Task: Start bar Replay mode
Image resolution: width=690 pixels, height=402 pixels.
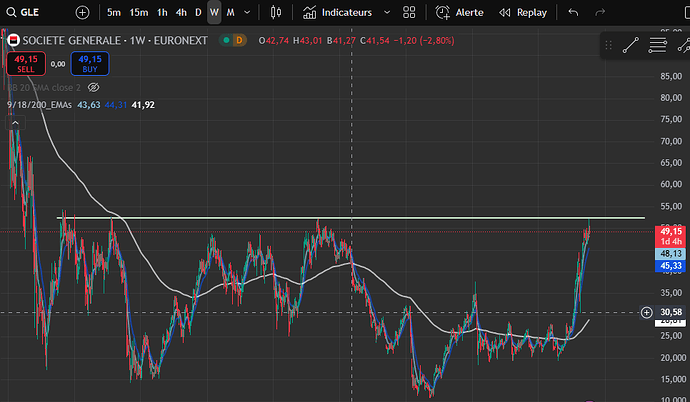Action: (522, 12)
